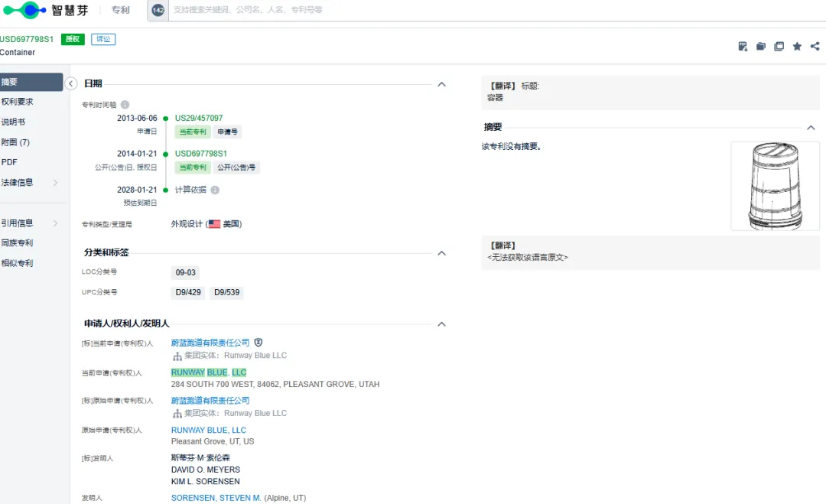Collapse the 日期 section
Screen dimensions: 826x504
[x=441, y=84]
